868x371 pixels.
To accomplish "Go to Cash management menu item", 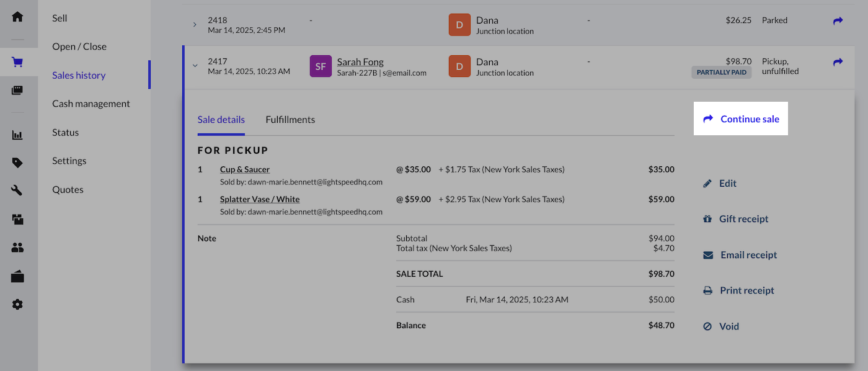I will 91,104.
